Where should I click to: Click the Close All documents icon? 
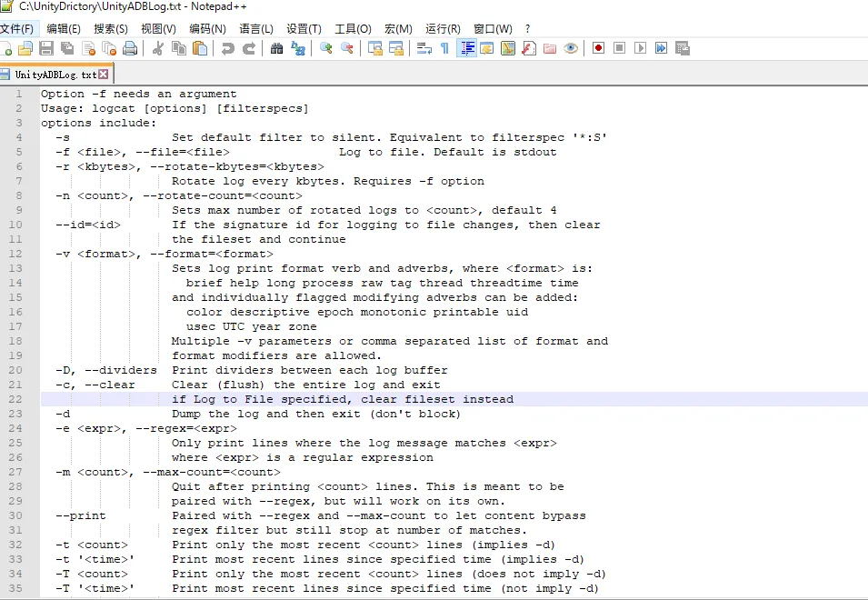click(110, 49)
